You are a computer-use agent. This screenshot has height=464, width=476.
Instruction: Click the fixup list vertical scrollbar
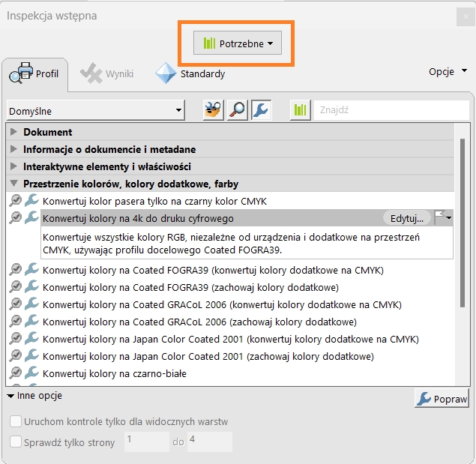point(463,223)
